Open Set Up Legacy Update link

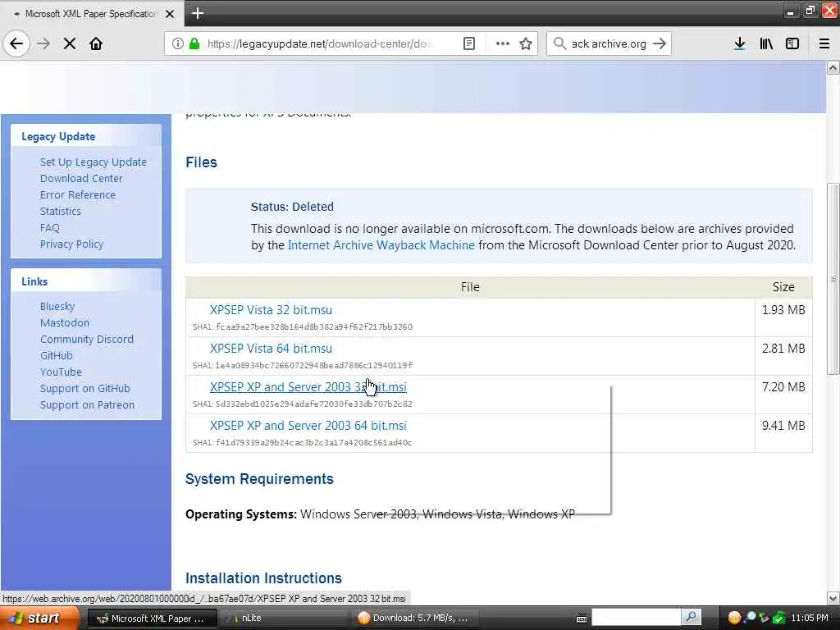pos(94,162)
